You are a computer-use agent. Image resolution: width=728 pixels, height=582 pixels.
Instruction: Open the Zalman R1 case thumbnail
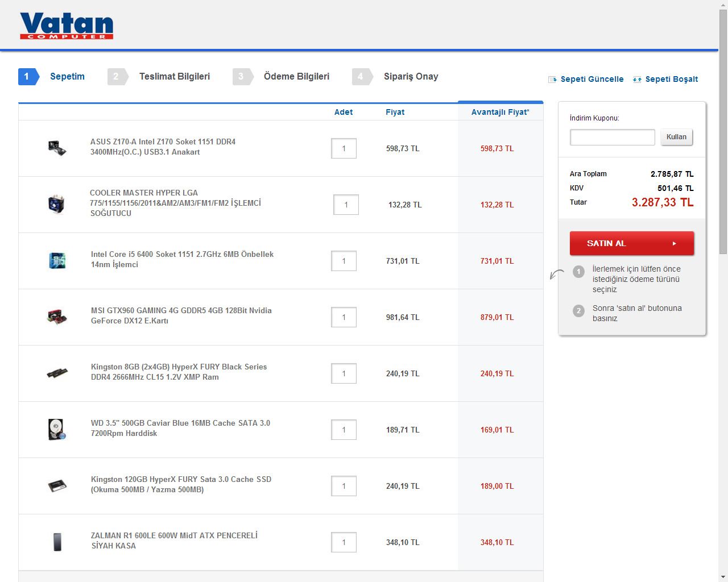point(57,542)
